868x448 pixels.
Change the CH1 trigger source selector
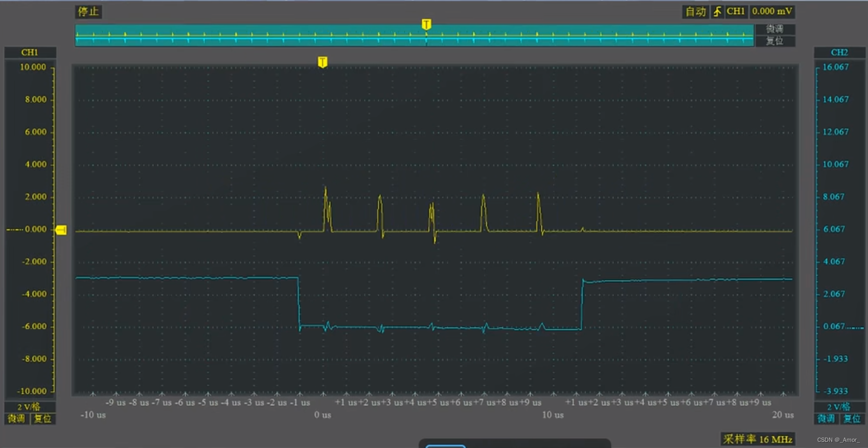point(736,12)
